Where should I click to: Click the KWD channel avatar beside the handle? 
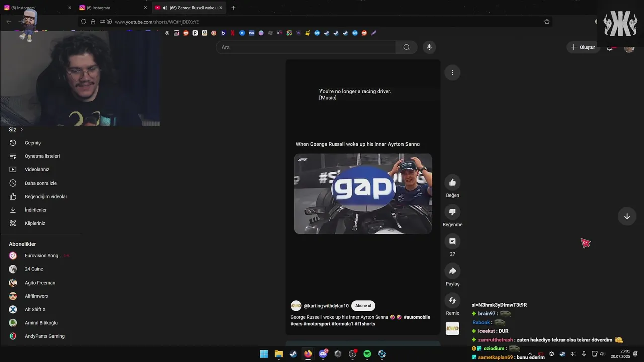coord(296,306)
